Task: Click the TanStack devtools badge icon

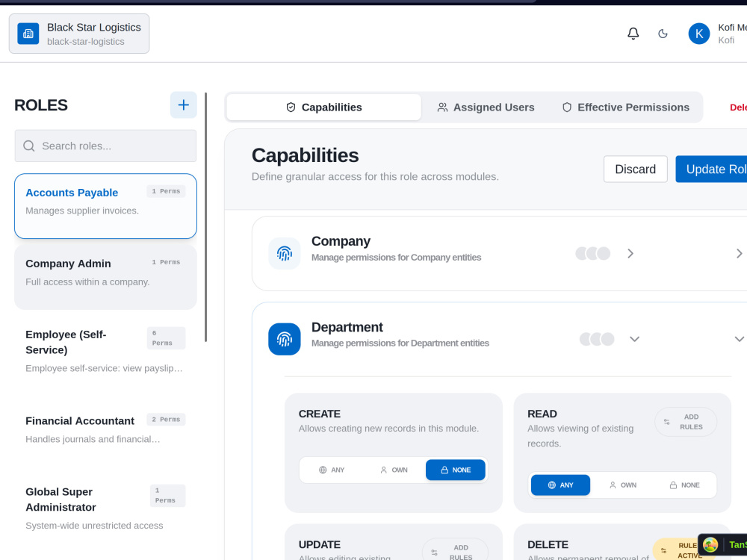Action: coord(710,545)
